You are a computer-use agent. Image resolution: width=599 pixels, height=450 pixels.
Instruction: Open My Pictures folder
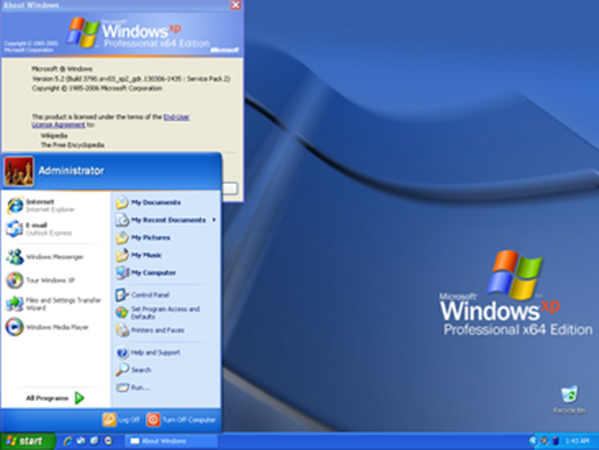pos(167,238)
